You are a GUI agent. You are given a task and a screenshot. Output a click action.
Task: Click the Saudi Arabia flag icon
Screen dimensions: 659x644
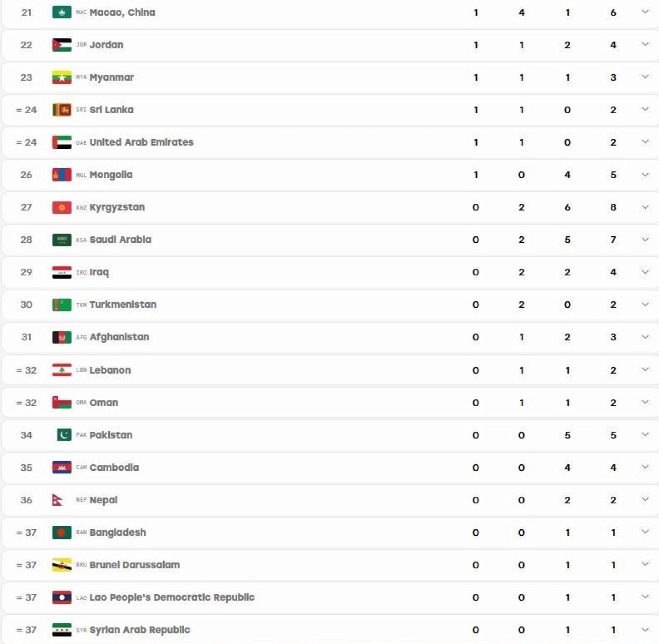pos(62,240)
